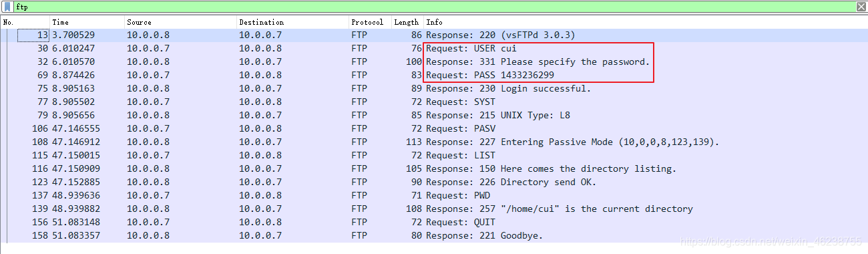
Task: Select the 'Request: QUIT' packet
Action: 434,222
